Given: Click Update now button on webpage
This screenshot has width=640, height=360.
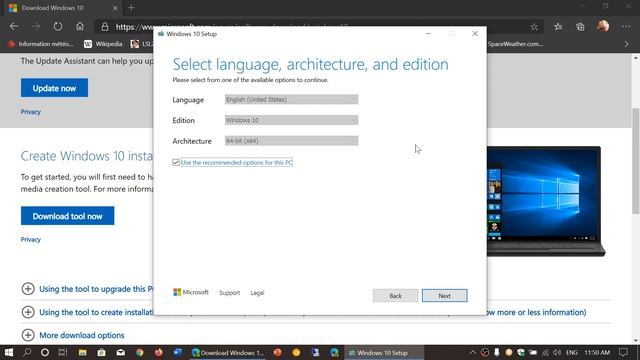Looking at the screenshot, I should [x=54, y=88].
